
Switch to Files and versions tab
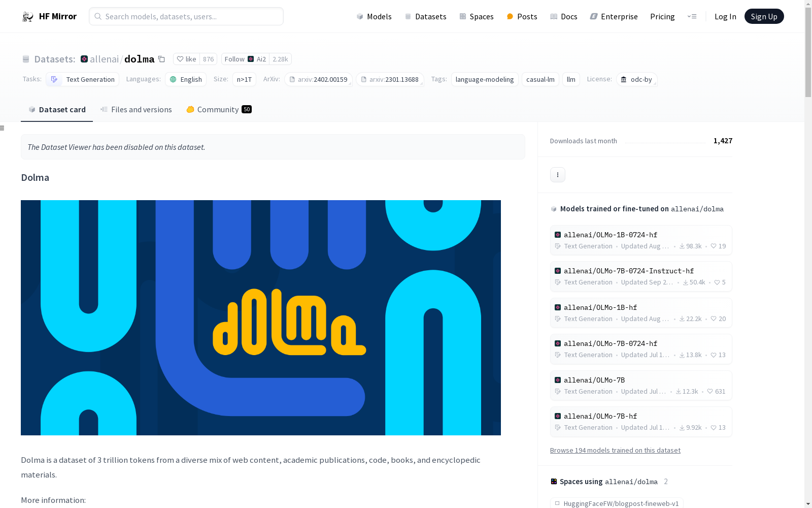point(136,110)
